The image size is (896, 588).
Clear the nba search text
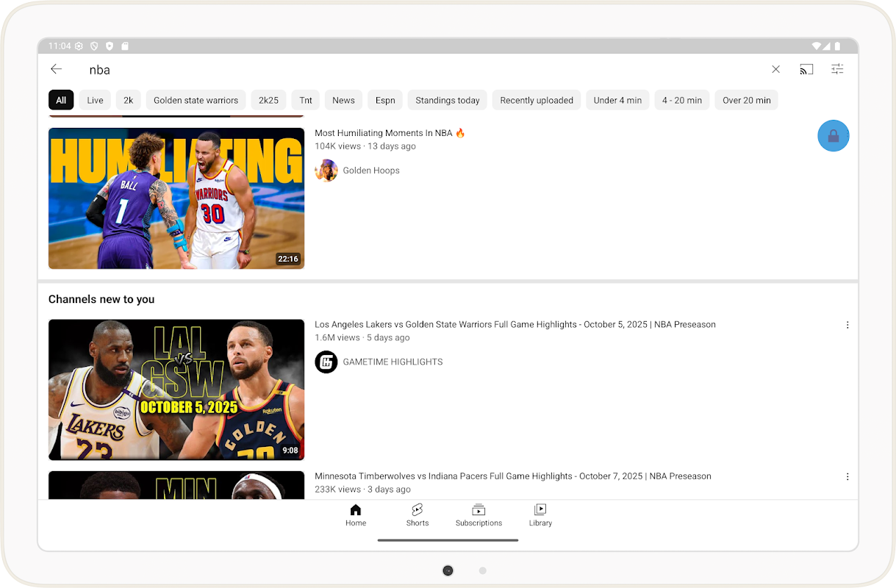click(x=775, y=69)
